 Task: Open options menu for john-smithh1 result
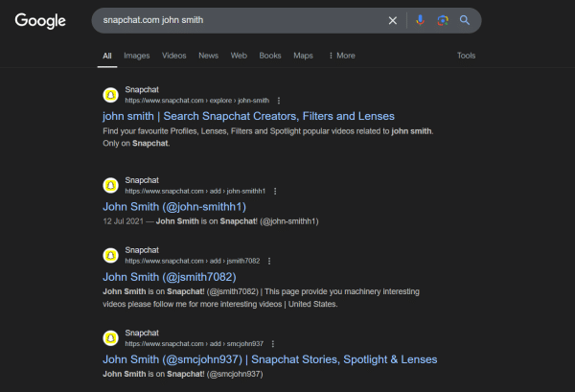[x=275, y=191]
